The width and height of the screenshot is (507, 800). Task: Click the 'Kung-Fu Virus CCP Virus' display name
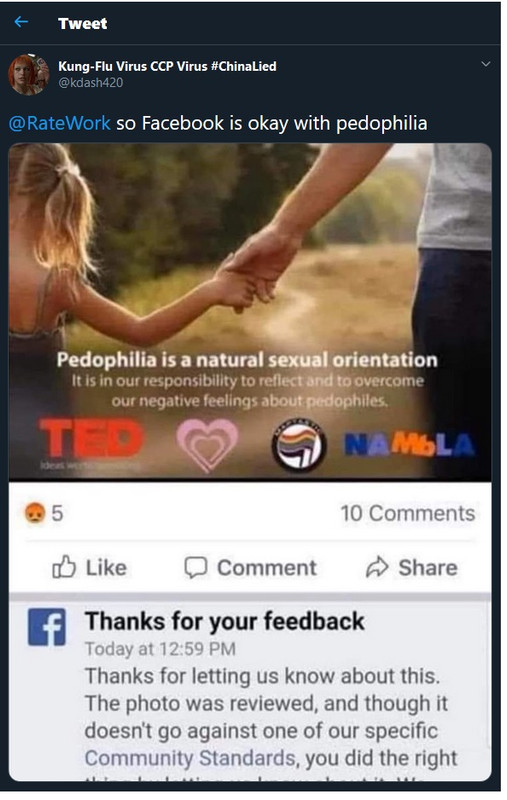[133, 66]
